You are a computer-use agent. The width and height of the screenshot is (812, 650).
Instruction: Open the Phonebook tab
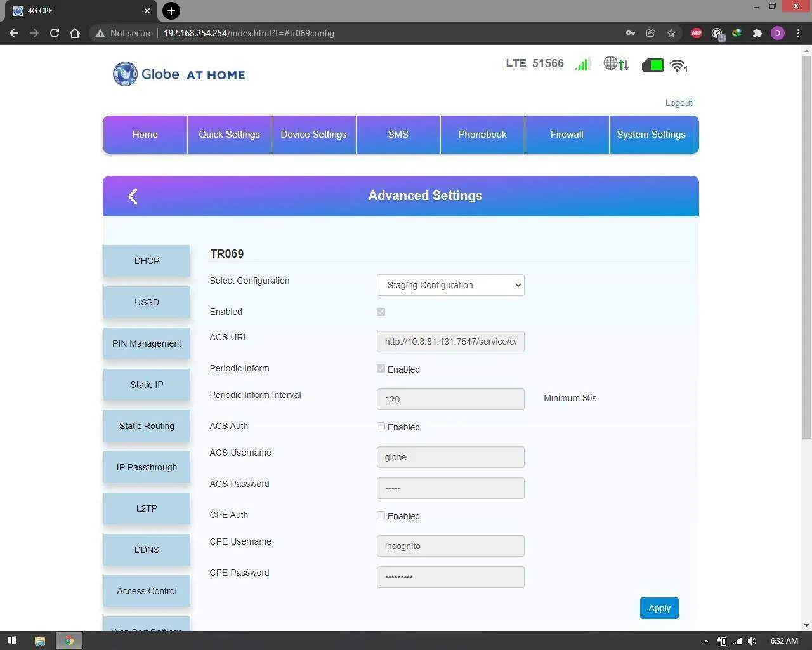coord(482,135)
